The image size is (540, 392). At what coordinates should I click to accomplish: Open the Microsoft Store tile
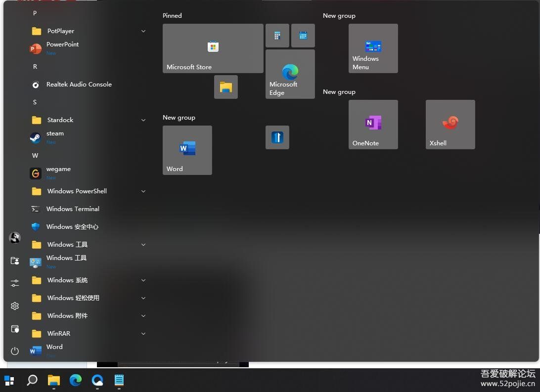pos(213,48)
